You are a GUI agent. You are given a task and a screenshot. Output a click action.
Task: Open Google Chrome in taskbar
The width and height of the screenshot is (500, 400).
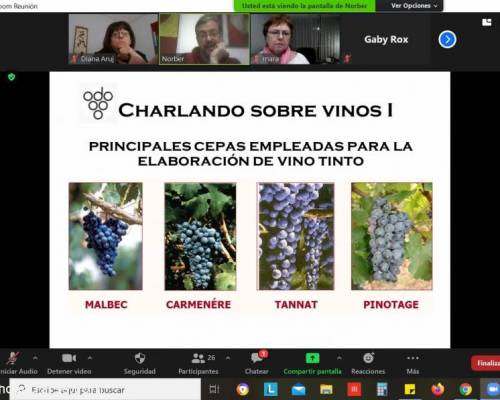(x=465, y=389)
